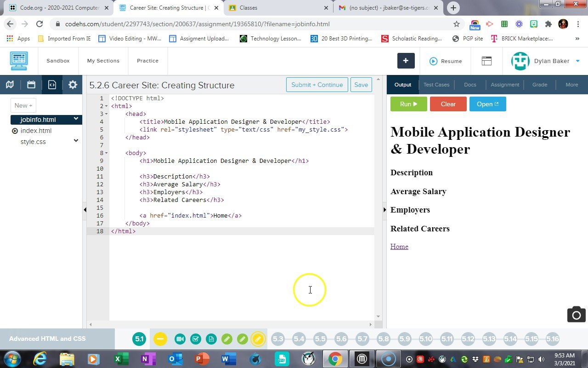Open the code file explorer sidebar icon
The image size is (588, 368).
coord(52,85)
